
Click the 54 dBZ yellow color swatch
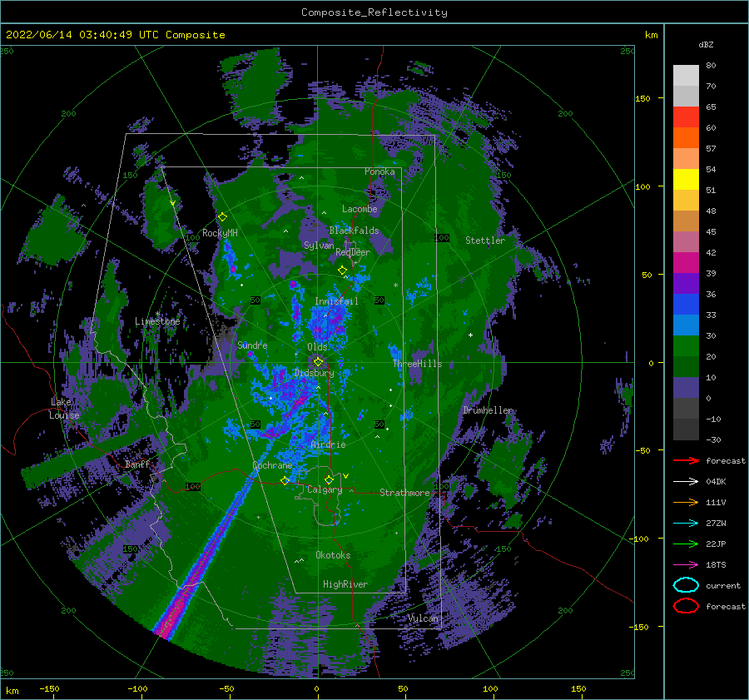click(x=686, y=179)
